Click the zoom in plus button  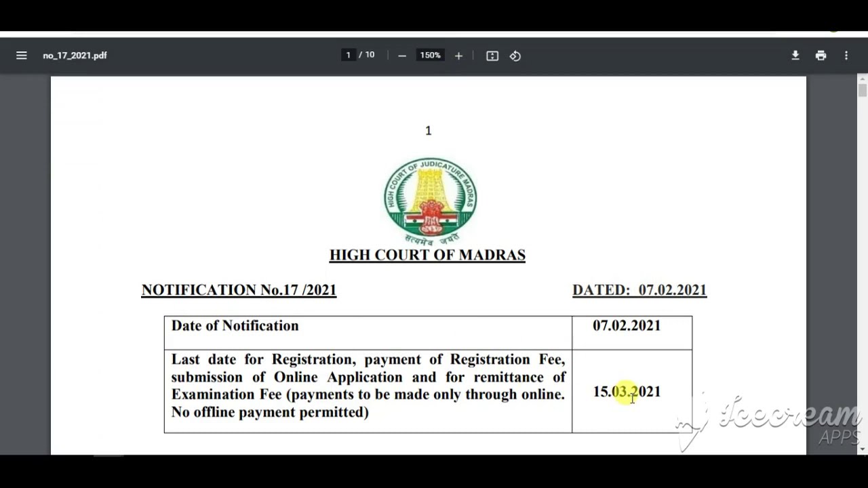458,56
